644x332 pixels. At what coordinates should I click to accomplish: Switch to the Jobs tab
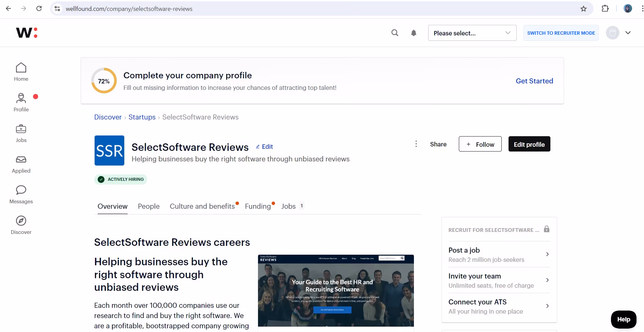[288, 206]
